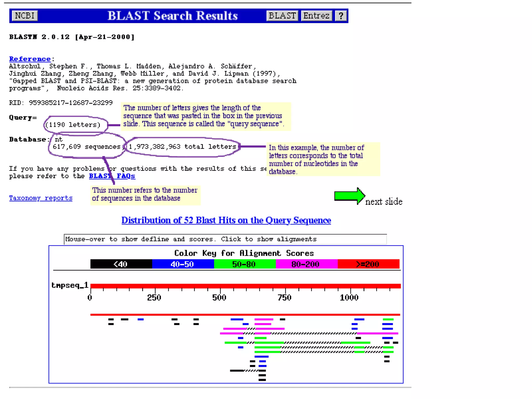Click the green 50-80 color key
The image size is (532, 399).
tap(244, 264)
